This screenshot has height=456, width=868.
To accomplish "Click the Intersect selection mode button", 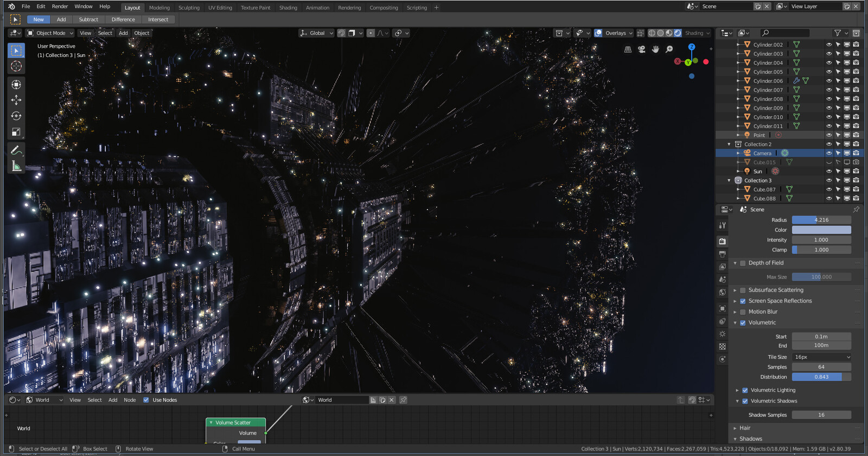I will (x=158, y=20).
